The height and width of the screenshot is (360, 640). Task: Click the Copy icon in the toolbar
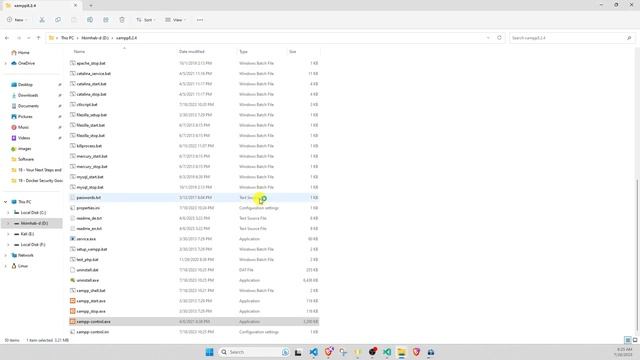(58, 20)
